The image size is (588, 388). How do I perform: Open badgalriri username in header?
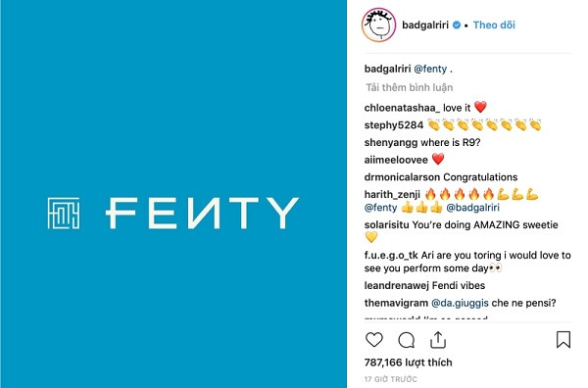[425, 25]
